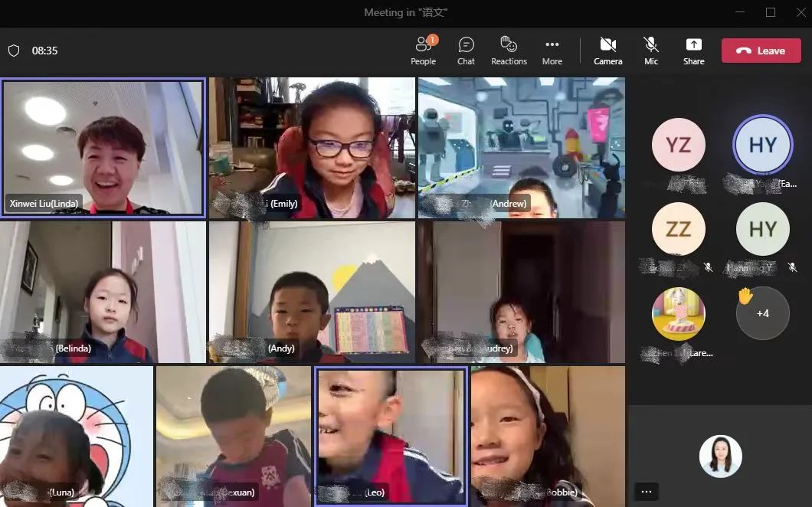This screenshot has height=507, width=812.
Task: Open the meeting Chat panel
Action: tap(466, 51)
